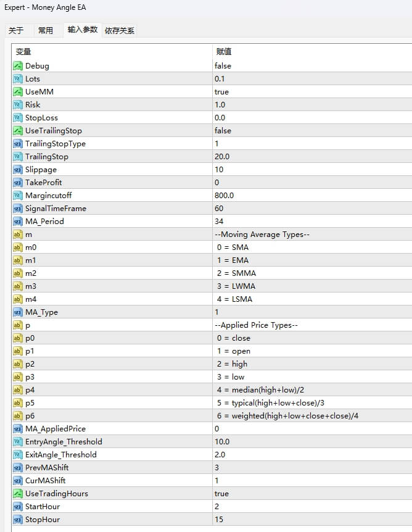Select the '5 = typical(high+low+close)/3' value

[271, 403]
